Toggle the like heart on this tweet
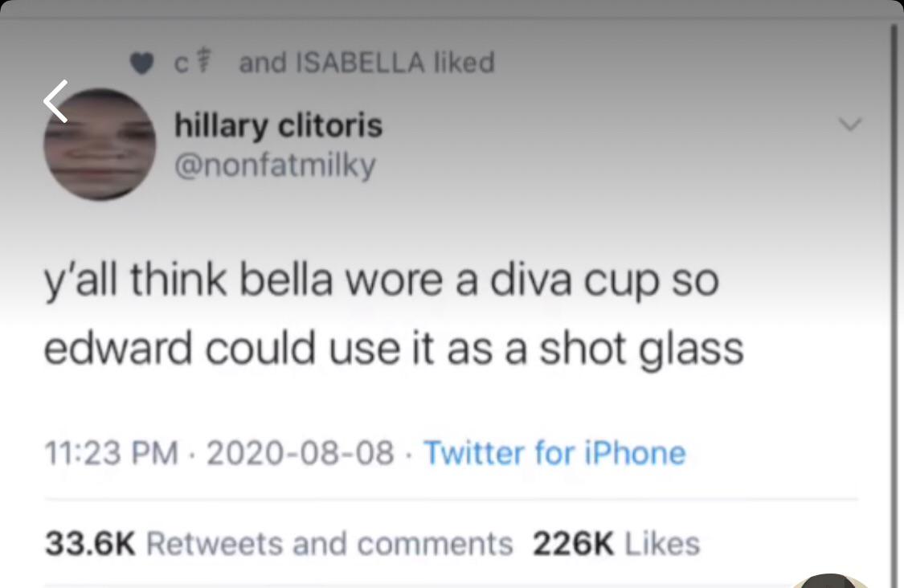Screen dimensions: 904x588 click(141, 63)
